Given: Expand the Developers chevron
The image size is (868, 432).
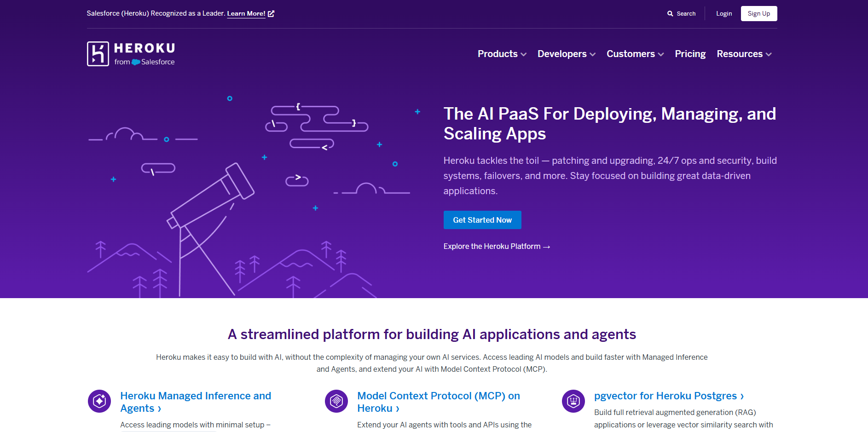Looking at the screenshot, I should pyautogui.click(x=592, y=54).
